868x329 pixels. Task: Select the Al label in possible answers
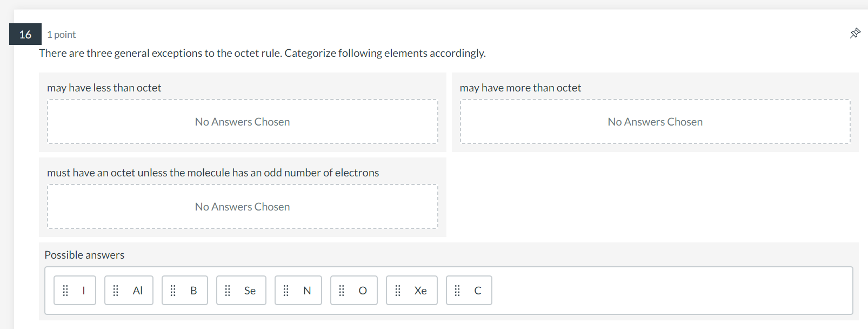[138, 291]
